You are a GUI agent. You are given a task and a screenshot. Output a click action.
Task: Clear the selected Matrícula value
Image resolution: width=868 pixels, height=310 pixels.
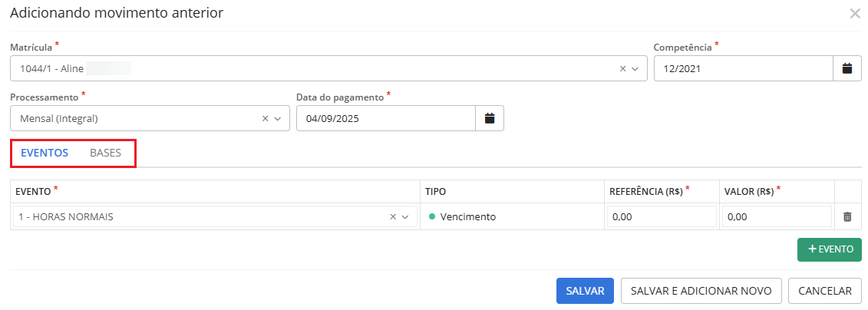click(x=623, y=68)
